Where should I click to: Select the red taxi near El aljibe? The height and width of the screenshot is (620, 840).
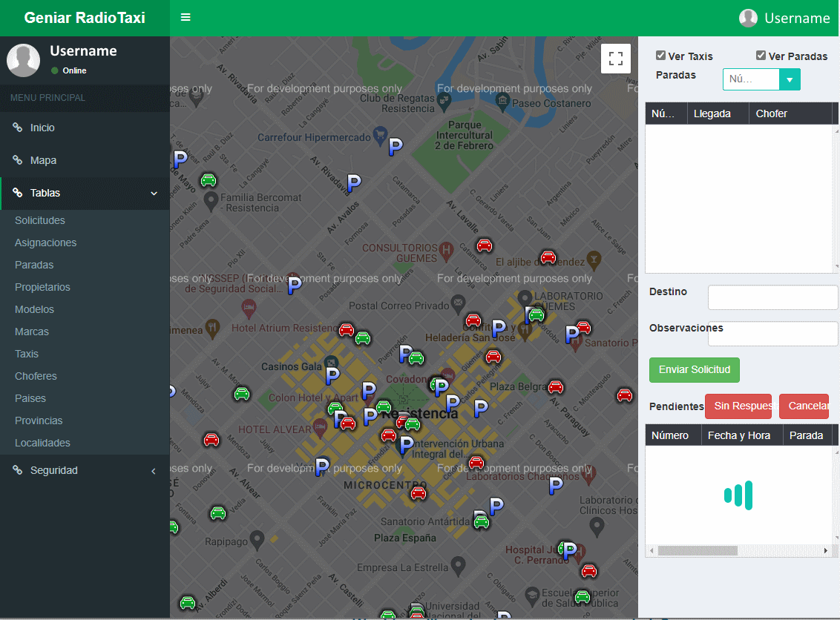(x=548, y=257)
